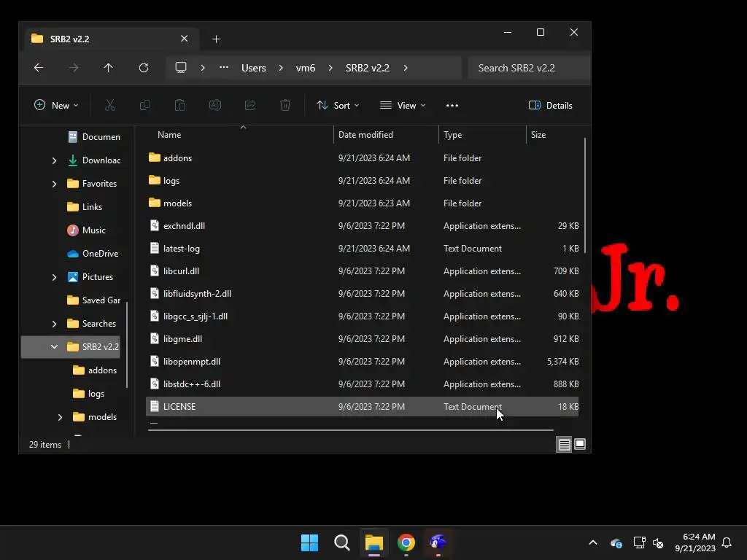The image size is (747, 560).
Task: Select Links in navigation pane
Action: click(85, 206)
